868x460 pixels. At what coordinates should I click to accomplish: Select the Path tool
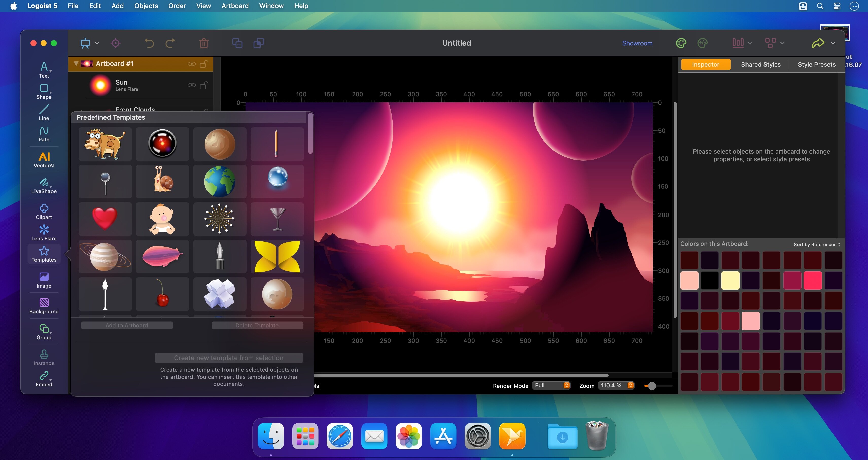(44, 134)
